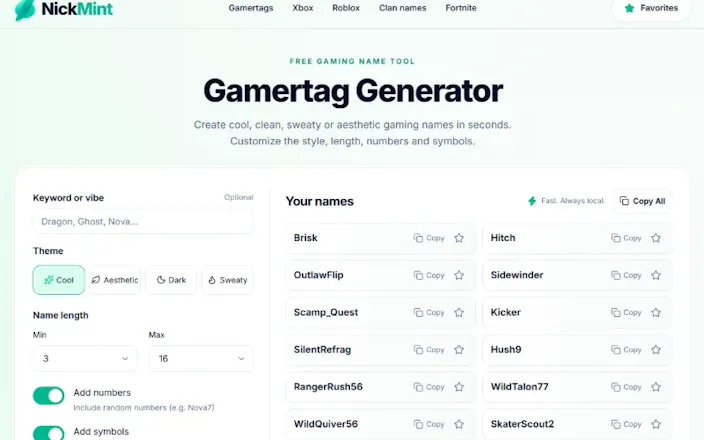
Task: Copy the name Sidewinder
Action: point(626,275)
